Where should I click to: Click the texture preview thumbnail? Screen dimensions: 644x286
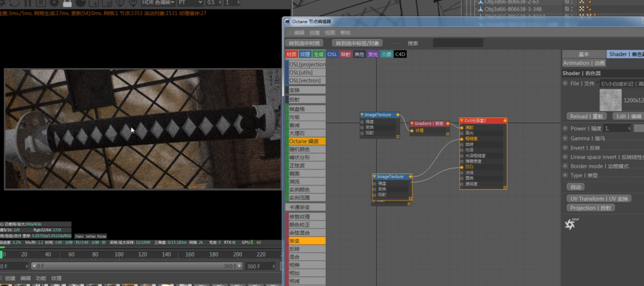[x=610, y=100]
